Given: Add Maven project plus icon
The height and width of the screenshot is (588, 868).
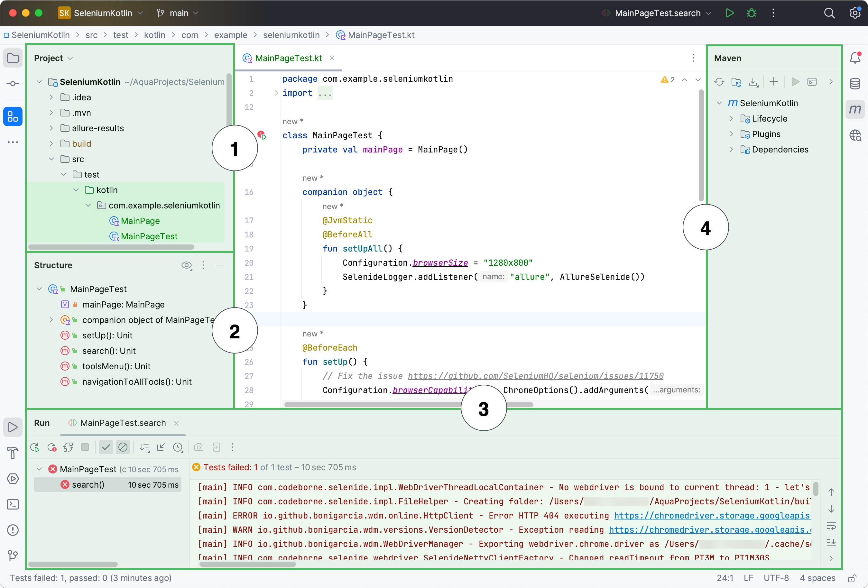Looking at the screenshot, I should point(773,82).
